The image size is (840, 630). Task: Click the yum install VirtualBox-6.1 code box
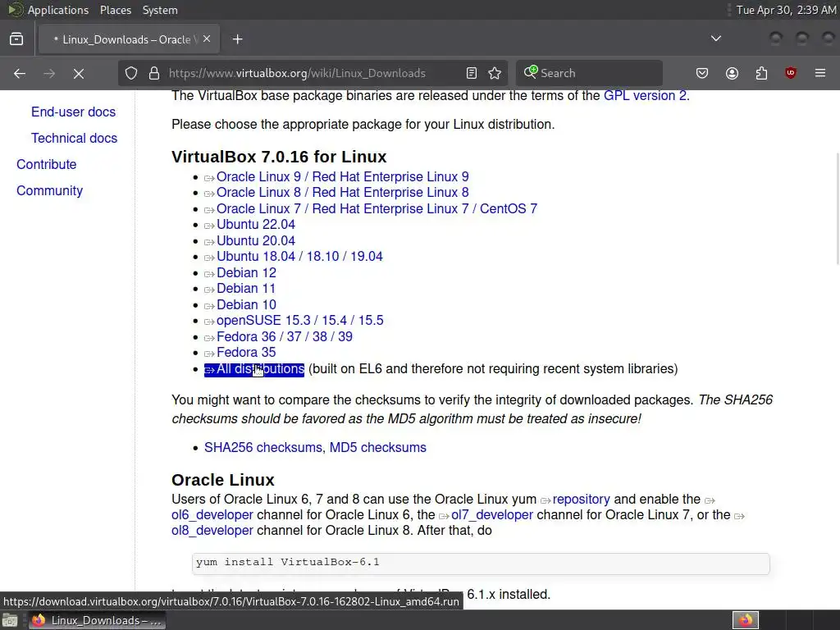tap(481, 564)
